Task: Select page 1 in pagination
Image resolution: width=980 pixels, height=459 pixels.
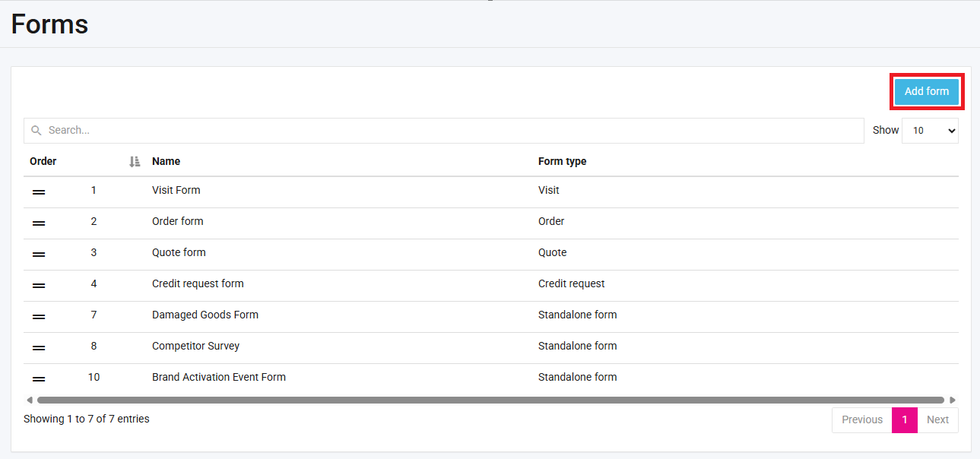Action: 904,419
